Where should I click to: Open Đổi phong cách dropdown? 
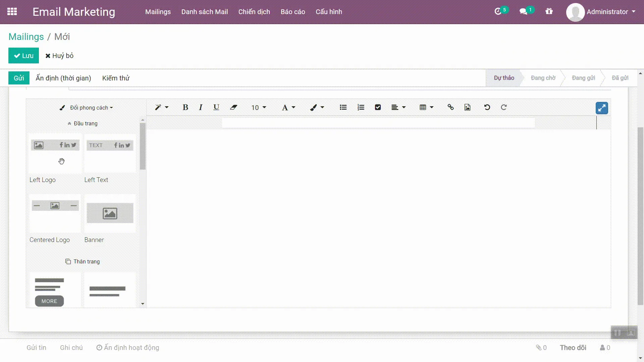pyautogui.click(x=86, y=108)
